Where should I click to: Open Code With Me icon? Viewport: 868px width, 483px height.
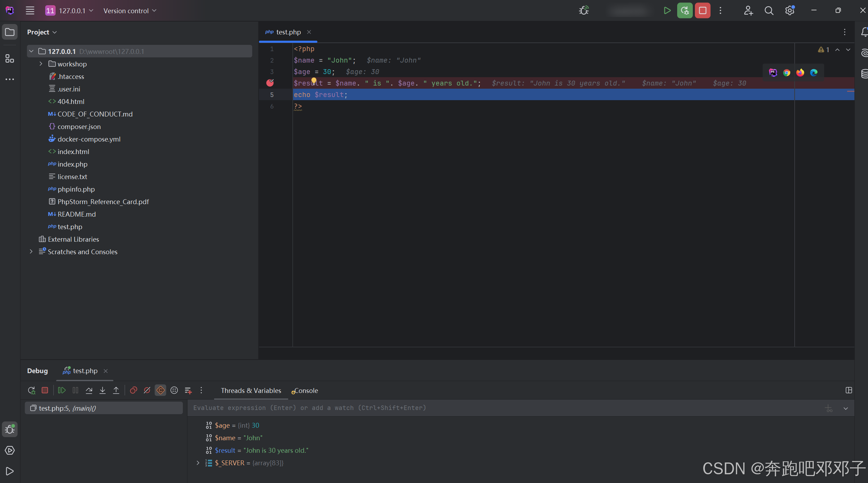click(x=748, y=10)
